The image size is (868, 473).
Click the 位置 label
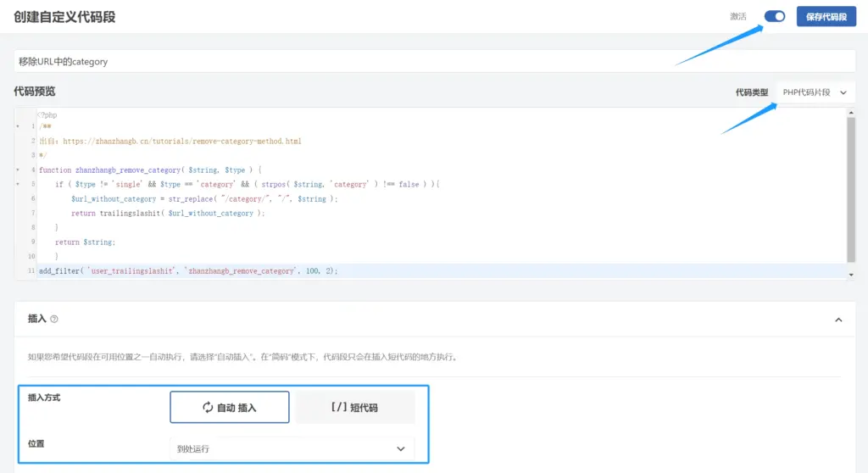(x=36, y=443)
